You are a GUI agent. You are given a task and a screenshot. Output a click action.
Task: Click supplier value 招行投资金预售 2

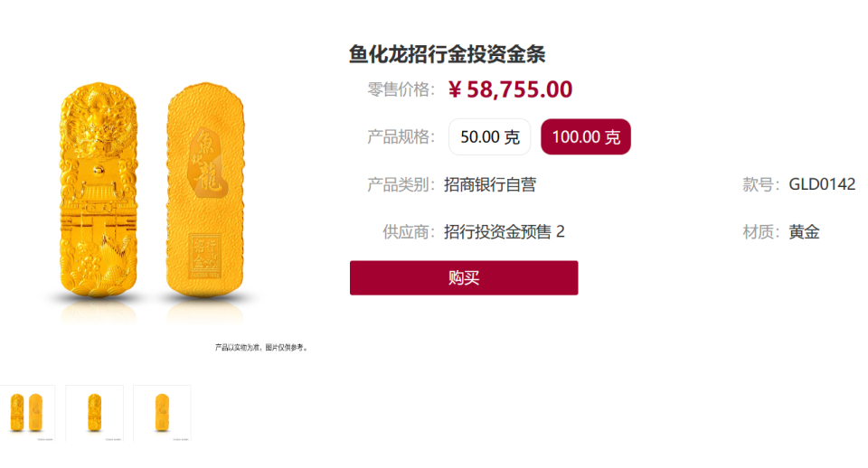[505, 232]
